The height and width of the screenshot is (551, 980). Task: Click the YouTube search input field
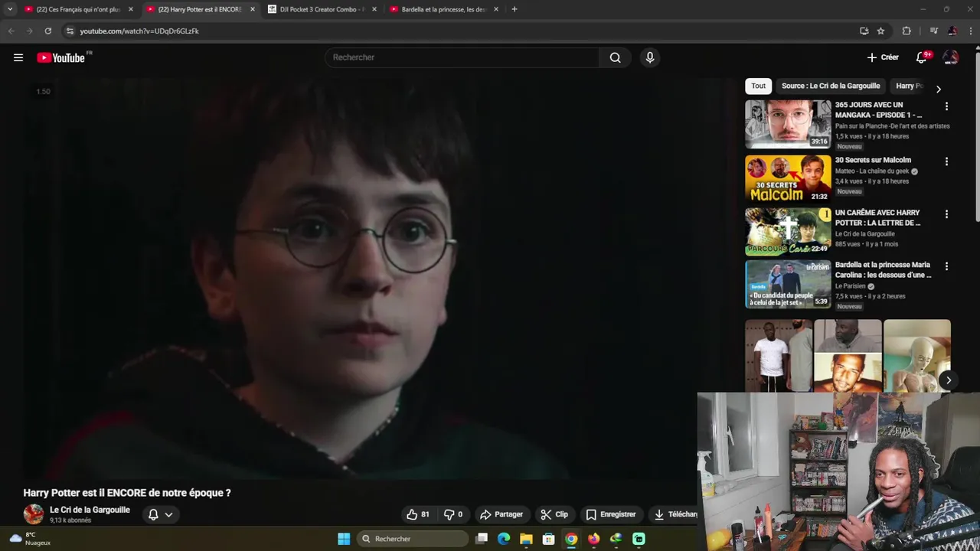[x=462, y=57]
